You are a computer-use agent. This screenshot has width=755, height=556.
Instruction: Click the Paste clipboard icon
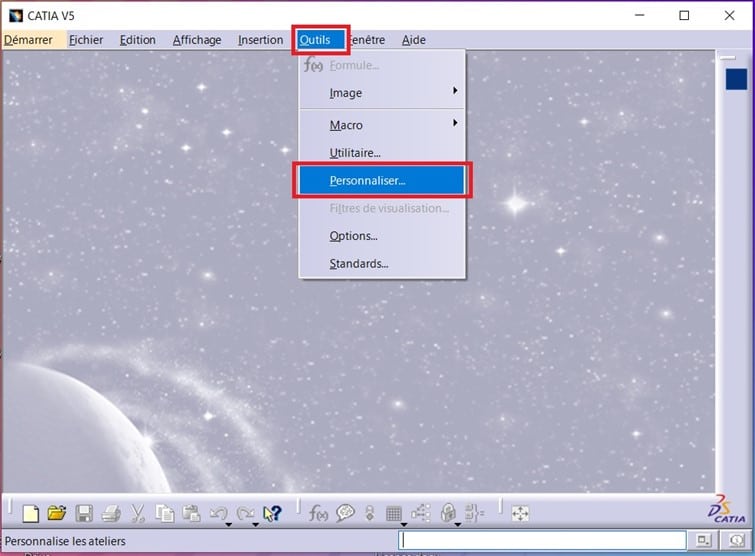click(x=191, y=513)
